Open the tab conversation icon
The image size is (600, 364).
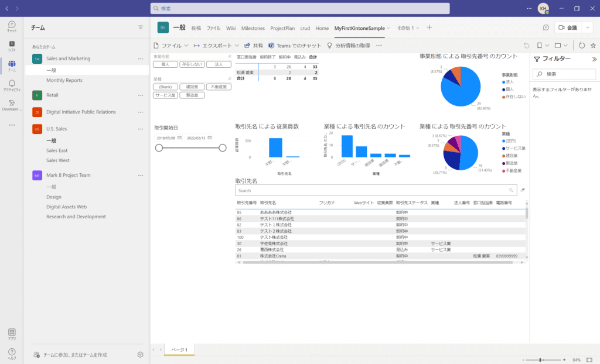click(546, 28)
